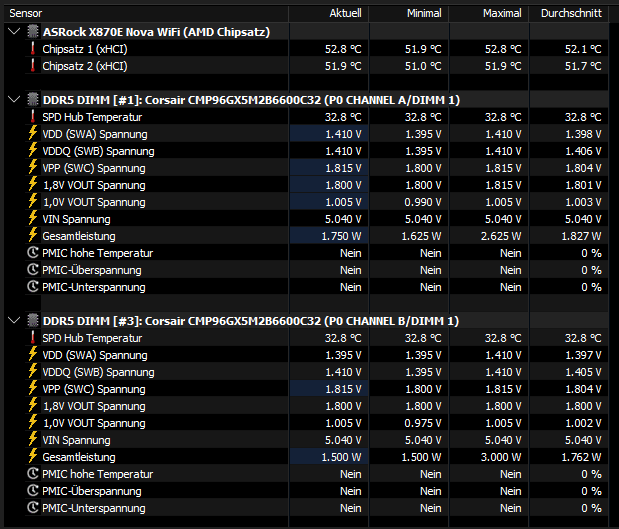Select DIMM #1 Gesamtleistung label
This screenshot has height=529, width=619.
(79, 236)
